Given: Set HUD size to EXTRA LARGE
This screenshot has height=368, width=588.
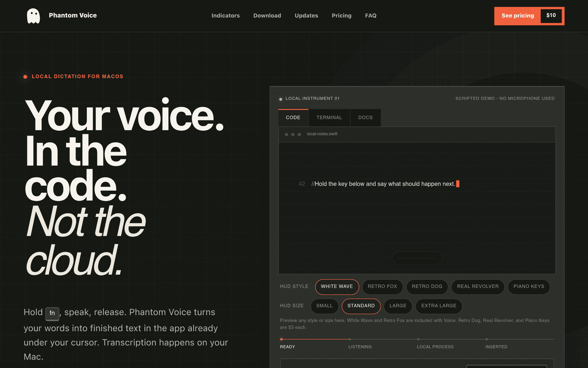Looking at the screenshot, I should pos(438,306).
